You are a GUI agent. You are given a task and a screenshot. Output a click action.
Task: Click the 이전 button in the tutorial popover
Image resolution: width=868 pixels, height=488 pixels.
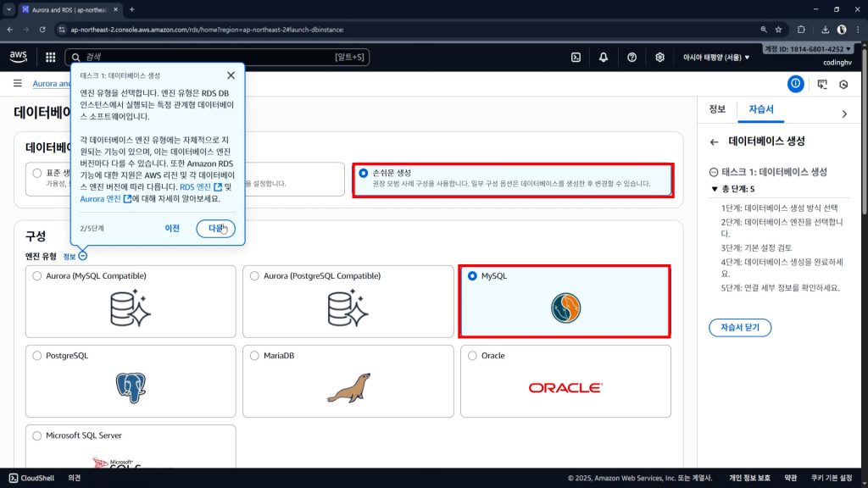pyautogui.click(x=172, y=228)
